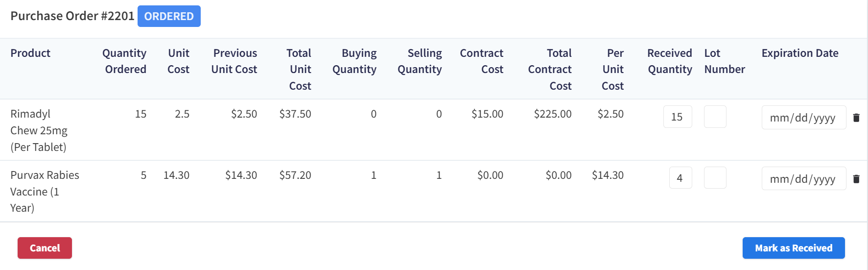Delete the Rimadyl Chew 25mg row
Screen dimensions: 868x270
click(856, 118)
